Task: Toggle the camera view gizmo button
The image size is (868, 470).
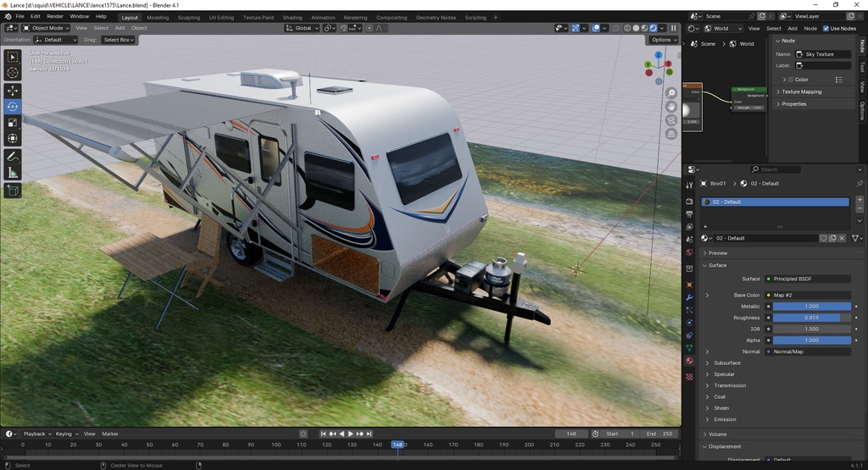Action: [671, 119]
